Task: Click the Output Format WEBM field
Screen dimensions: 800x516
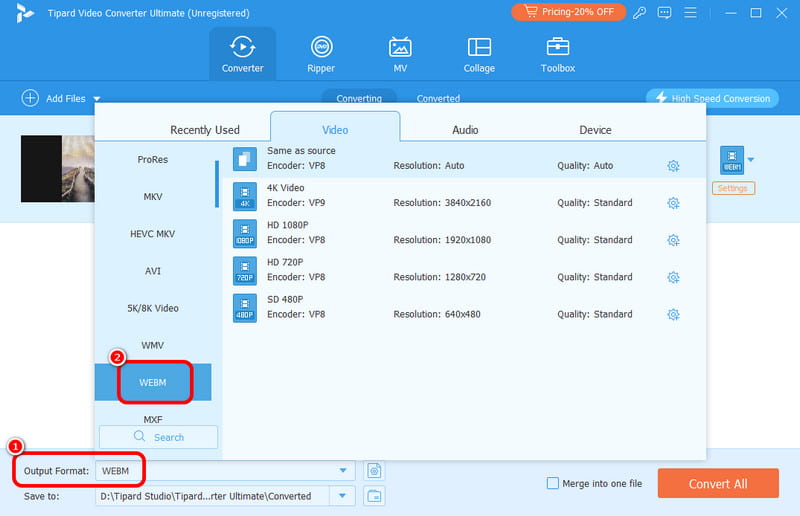Action: 225,471
